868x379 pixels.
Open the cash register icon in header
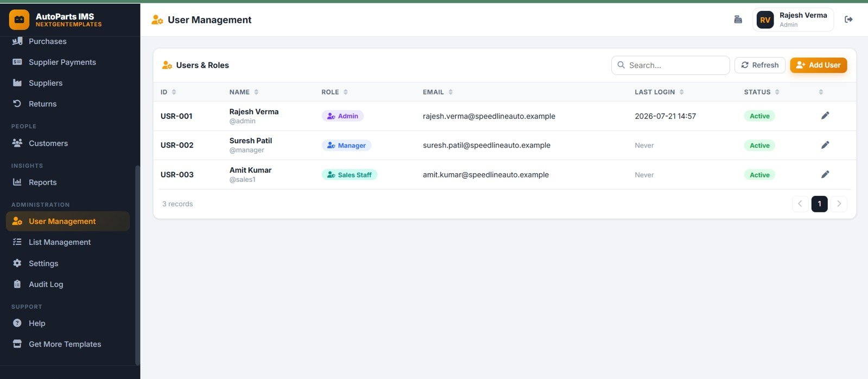tap(738, 20)
